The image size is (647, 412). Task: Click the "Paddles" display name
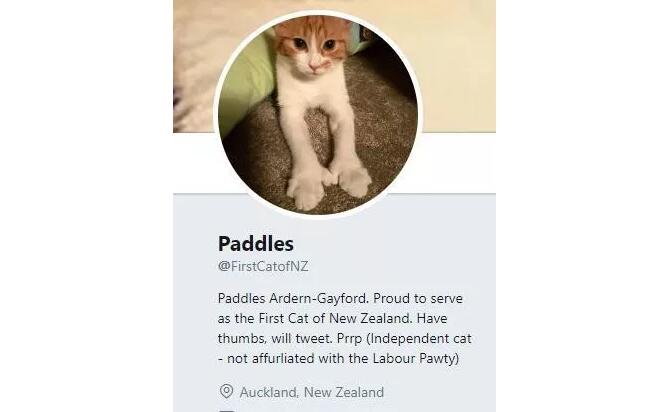tap(256, 244)
